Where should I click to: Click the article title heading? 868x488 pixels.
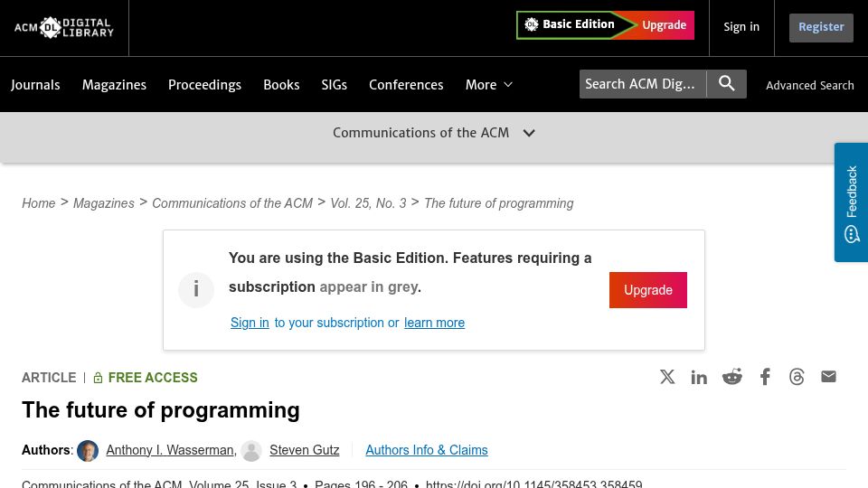[161, 410]
